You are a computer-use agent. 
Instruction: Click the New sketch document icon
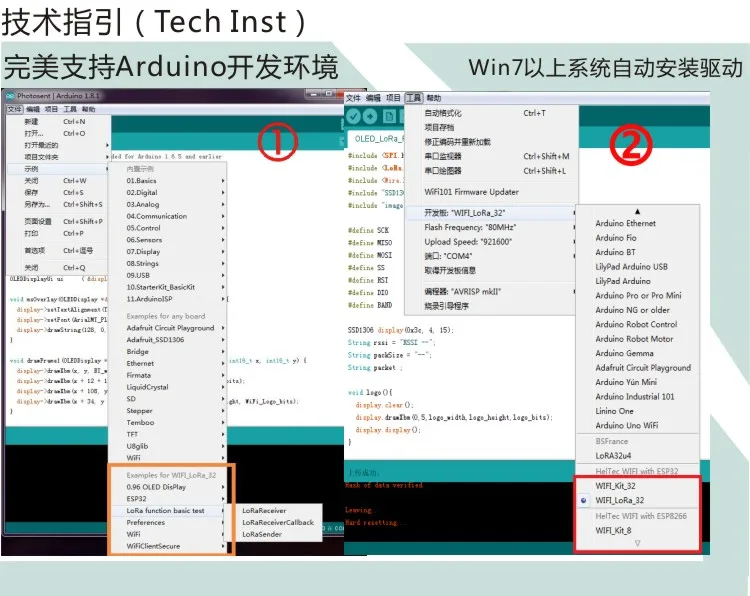[x=389, y=116]
